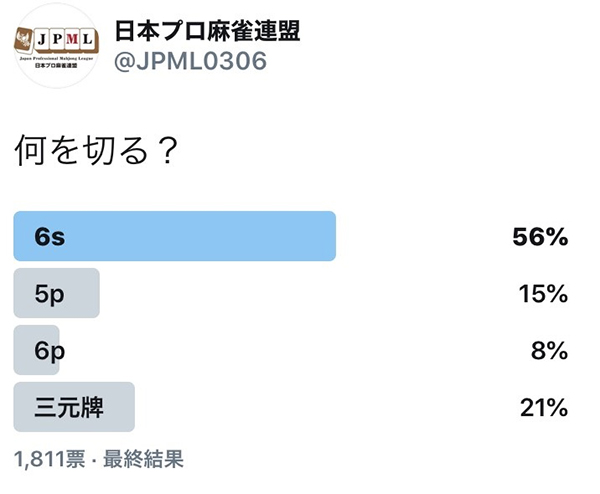Screen dimensions: 600x494
Task: Click the letter J tile in logo
Action: 41,41
